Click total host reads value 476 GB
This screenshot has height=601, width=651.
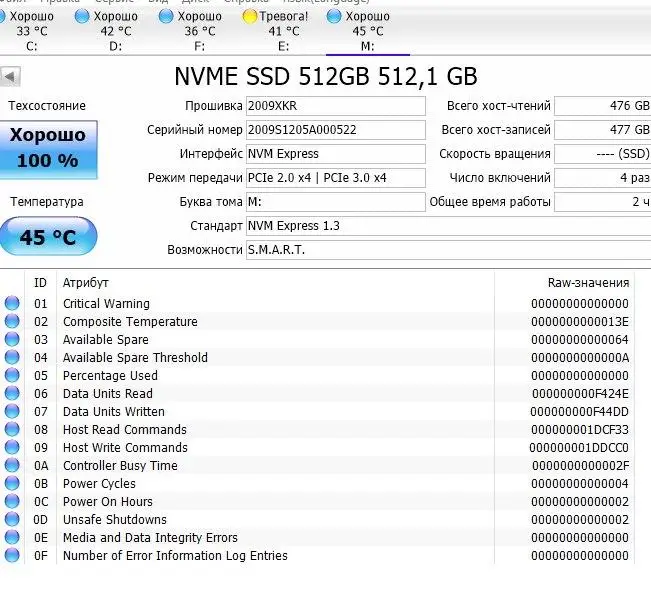point(603,106)
